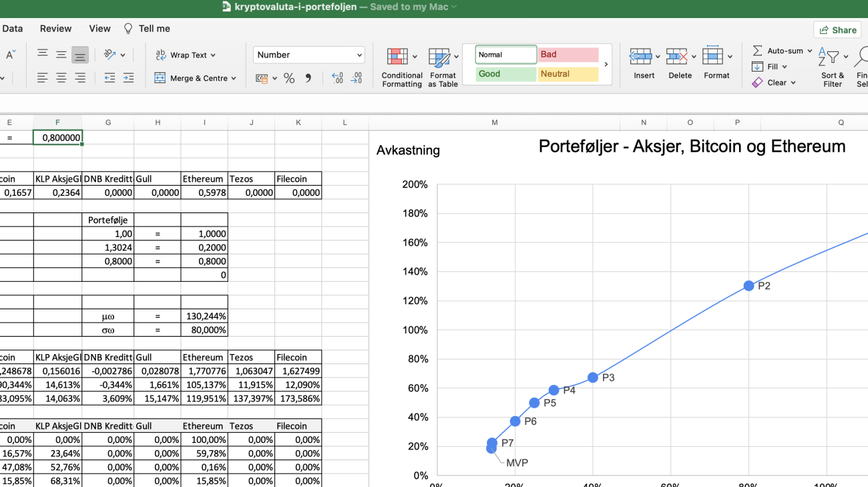Expand Merge & Centre options arrow
868x487 pixels.
(x=234, y=78)
